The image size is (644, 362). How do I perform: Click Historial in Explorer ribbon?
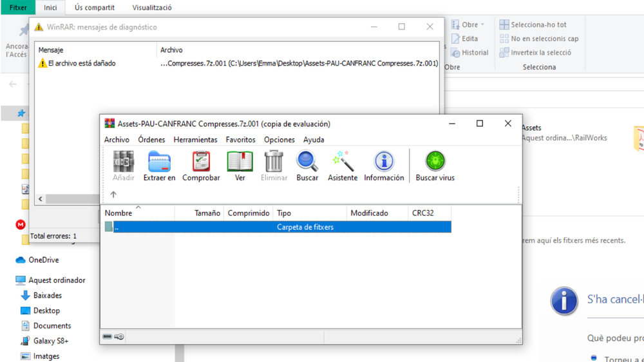click(469, 53)
